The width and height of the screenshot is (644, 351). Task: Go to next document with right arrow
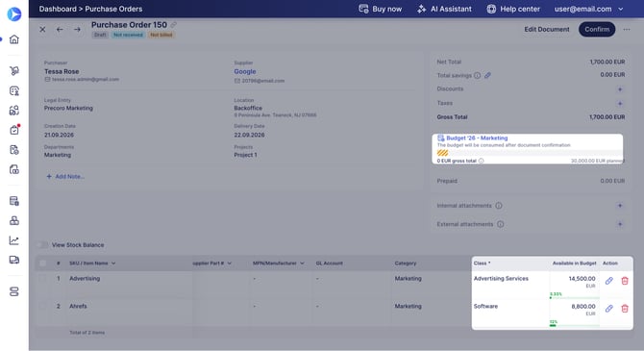click(x=77, y=29)
